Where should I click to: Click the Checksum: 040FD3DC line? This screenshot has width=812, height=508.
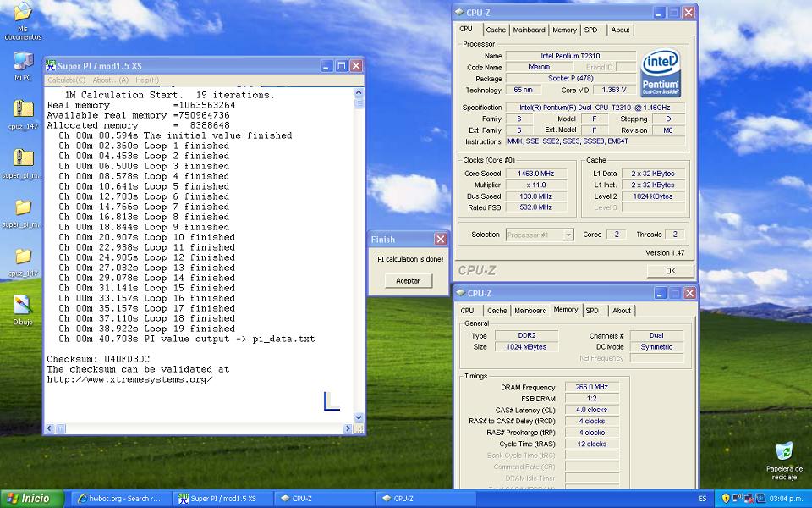point(98,359)
